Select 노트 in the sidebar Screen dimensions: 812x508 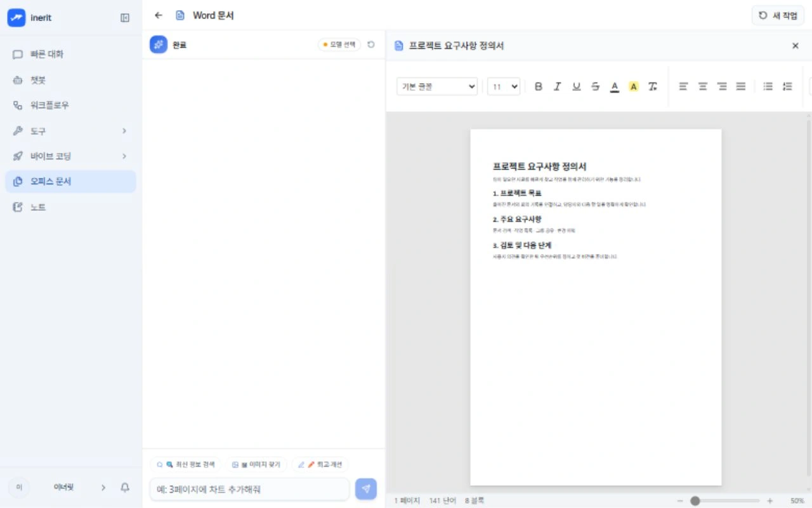pos(70,207)
